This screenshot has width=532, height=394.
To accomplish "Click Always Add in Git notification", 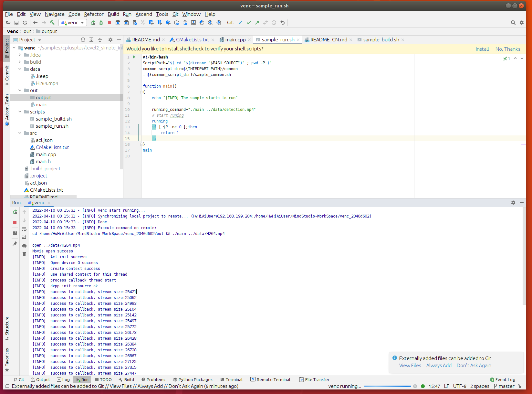I will pos(439,366).
